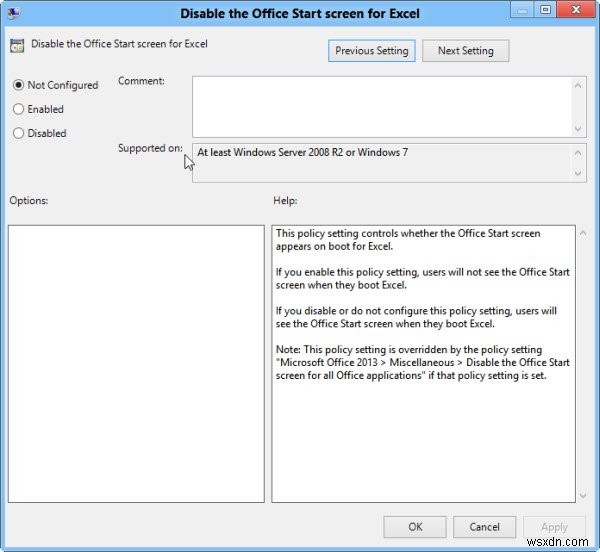600x552 pixels.
Task: Click the Options: label
Action: pos(29,200)
